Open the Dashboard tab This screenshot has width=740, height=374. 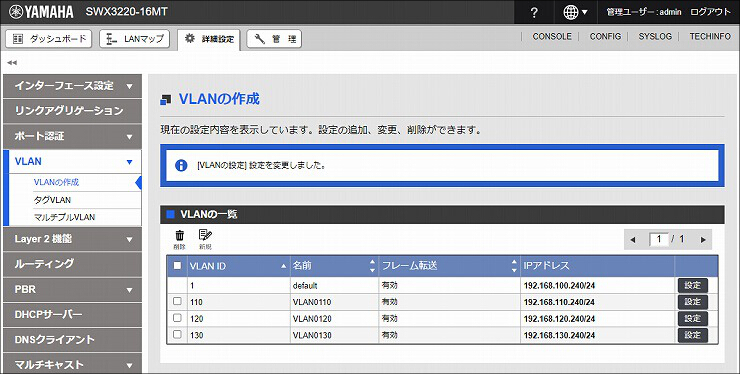tap(49, 39)
